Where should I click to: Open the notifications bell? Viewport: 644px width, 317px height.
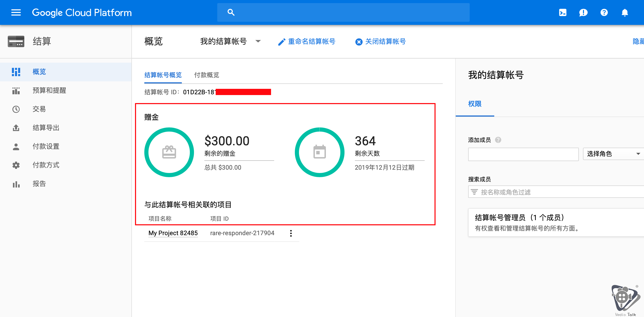click(625, 12)
